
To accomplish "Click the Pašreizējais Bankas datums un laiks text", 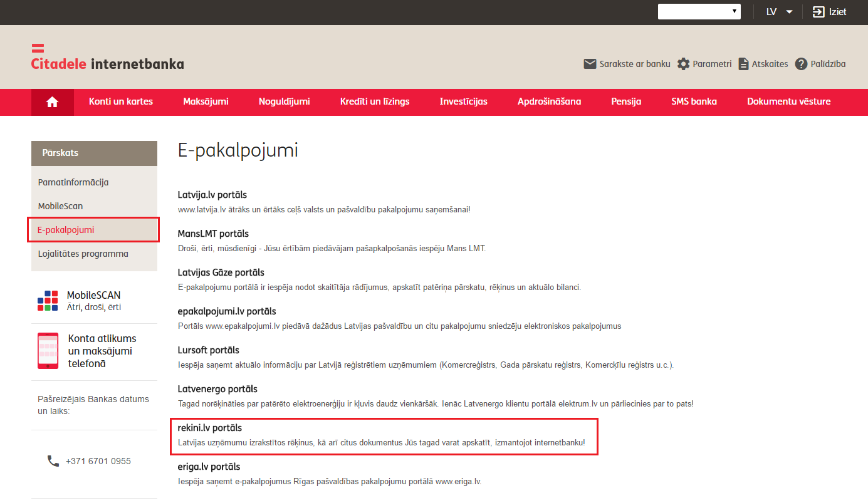I will click(x=93, y=405).
